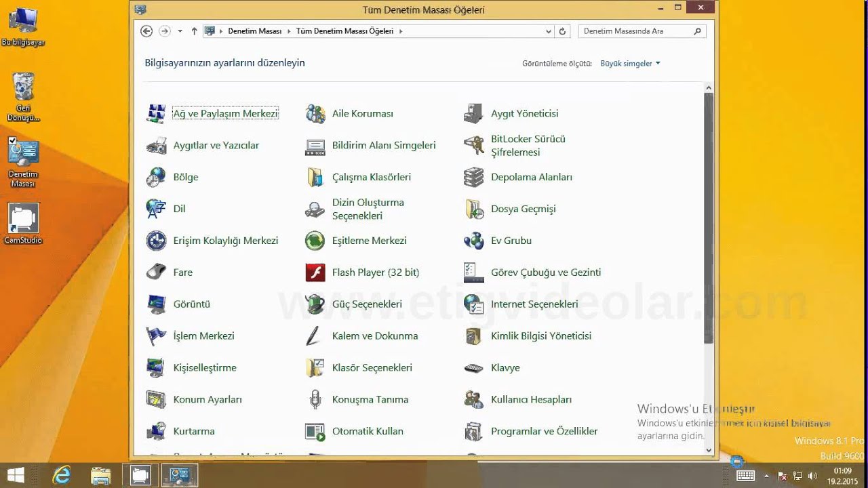Screen dimensions: 868x488
Task: Expand the address bar history dropdown
Action: 549,31
